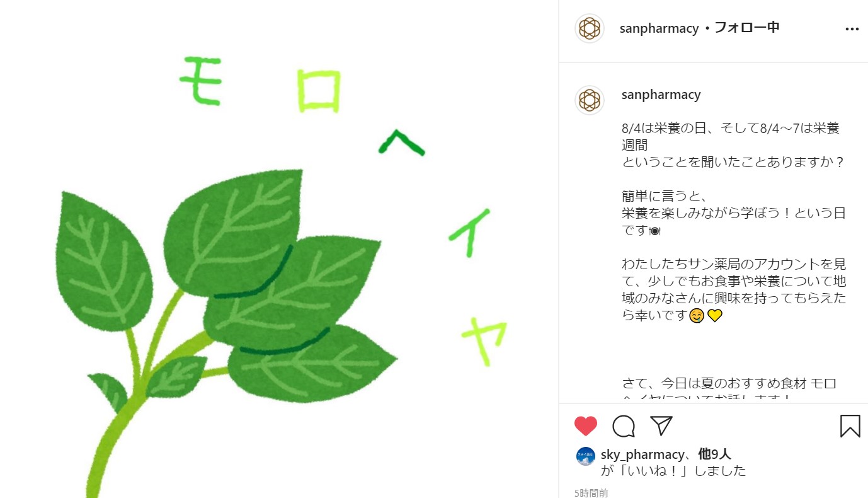
Task: Click the plate emoji after です
Action: 654,231
